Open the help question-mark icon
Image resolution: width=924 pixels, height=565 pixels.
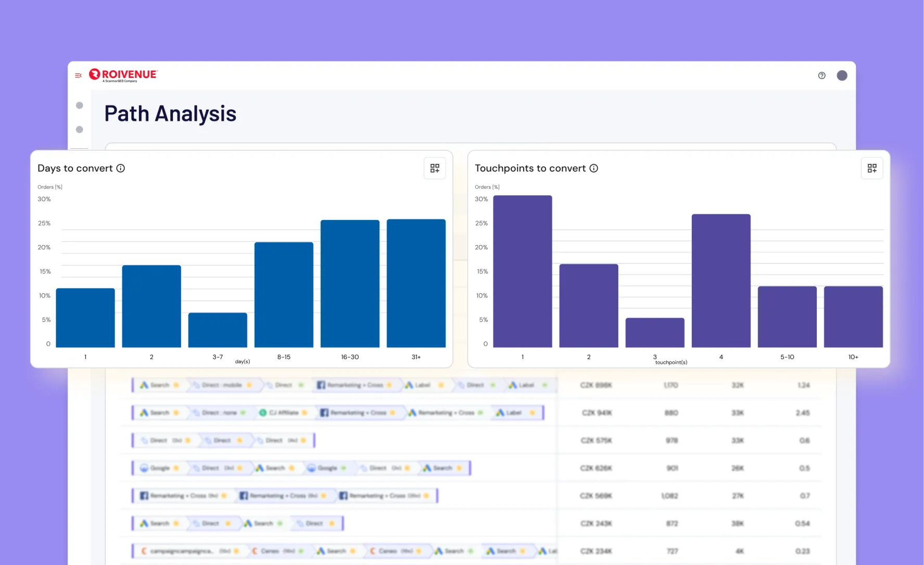point(821,75)
